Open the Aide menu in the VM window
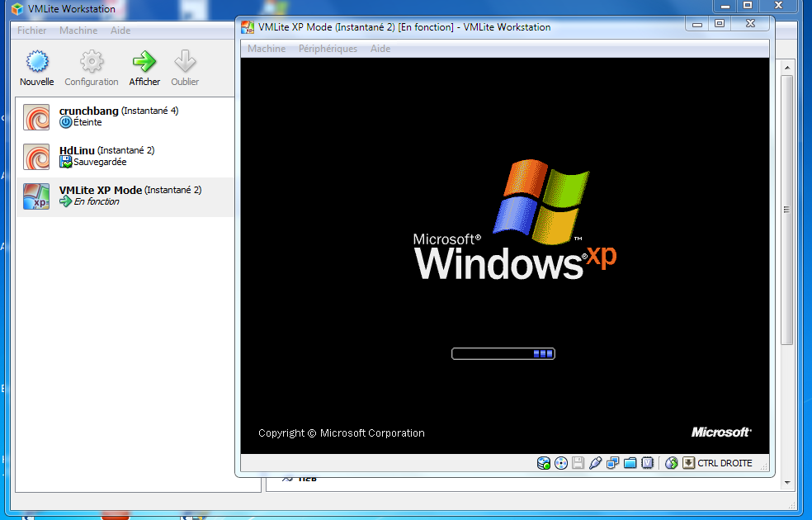Screen dimensions: 812x520 (x=380, y=49)
